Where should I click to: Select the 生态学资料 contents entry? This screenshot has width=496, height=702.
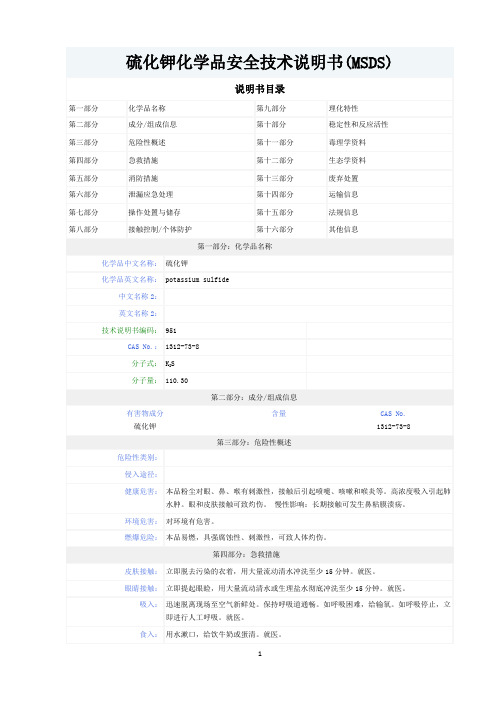(x=347, y=160)
